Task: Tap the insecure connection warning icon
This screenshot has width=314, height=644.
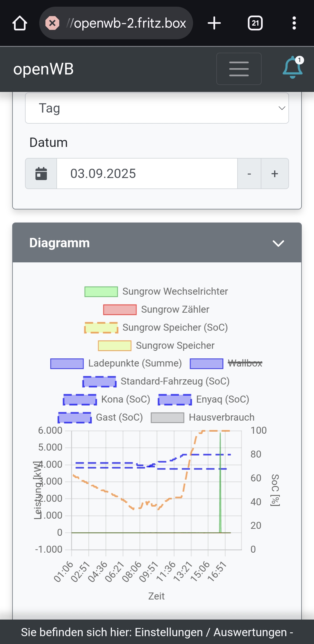Action: point(52,23)
